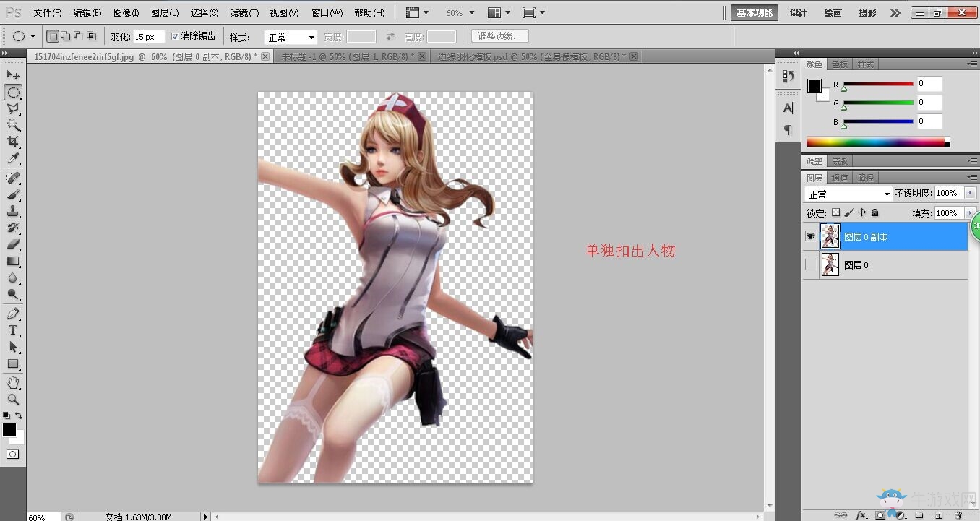Switch to the 摄影 workspace
The image size is (980, 521).
[867, 13]
